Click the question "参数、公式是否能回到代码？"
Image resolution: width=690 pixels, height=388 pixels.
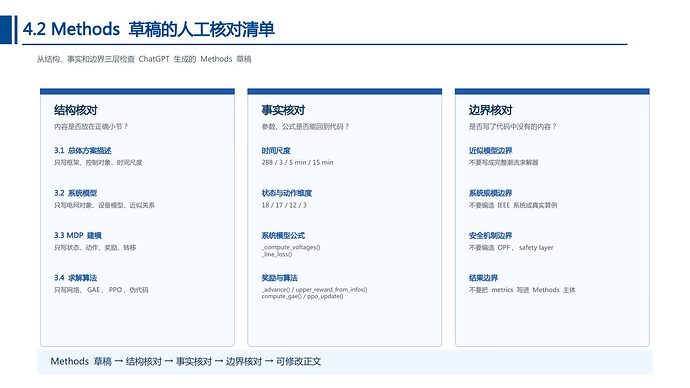(305, 126)
